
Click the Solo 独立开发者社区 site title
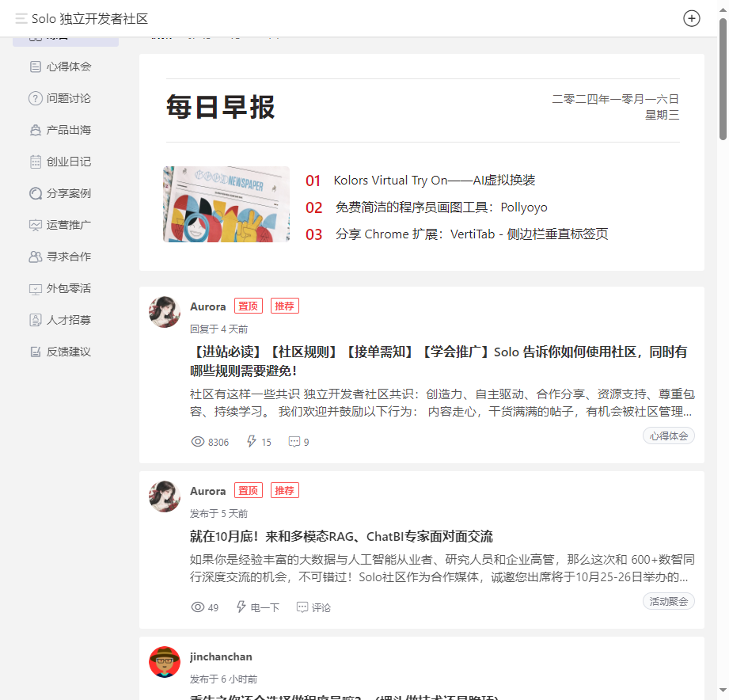point(89,18)
